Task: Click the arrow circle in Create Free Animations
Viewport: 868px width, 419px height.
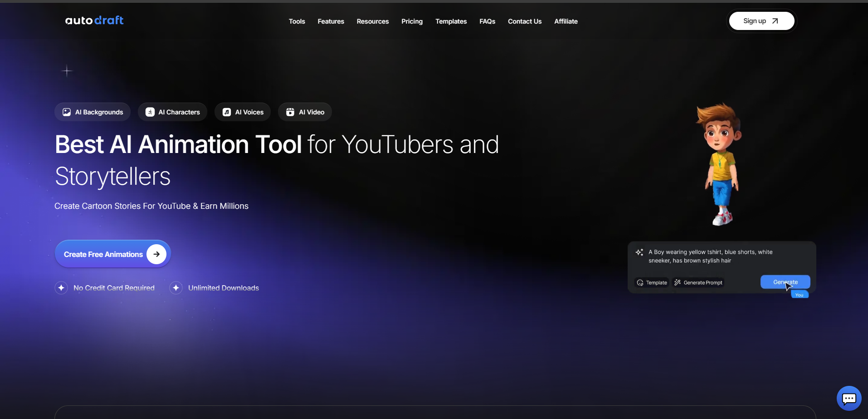Action: (156, 254)
